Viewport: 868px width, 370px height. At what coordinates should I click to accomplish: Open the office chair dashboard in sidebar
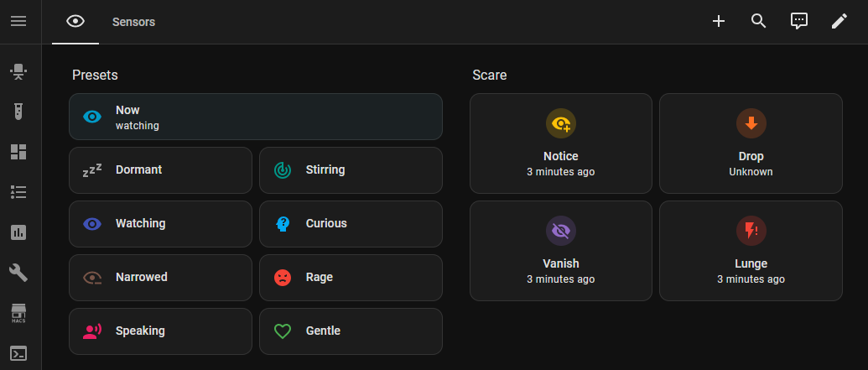pos(18,71)
